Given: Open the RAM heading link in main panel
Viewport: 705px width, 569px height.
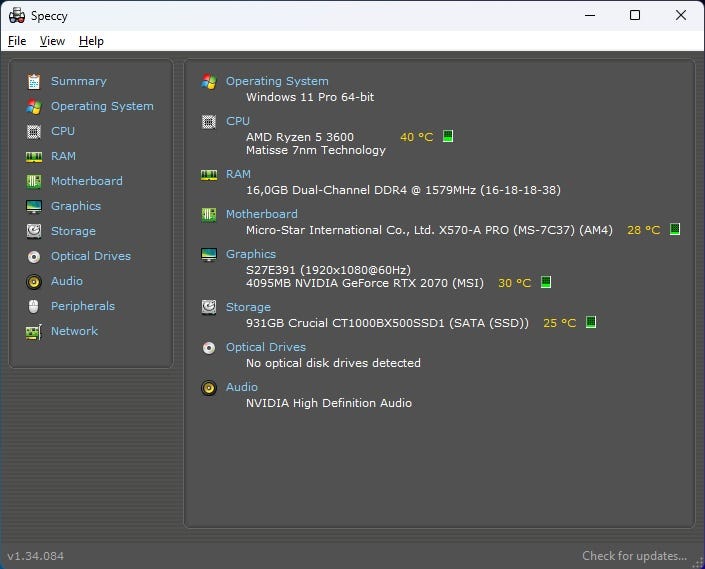Looking at the screenshot, I should pyautogui.click(x=238, y=174).
